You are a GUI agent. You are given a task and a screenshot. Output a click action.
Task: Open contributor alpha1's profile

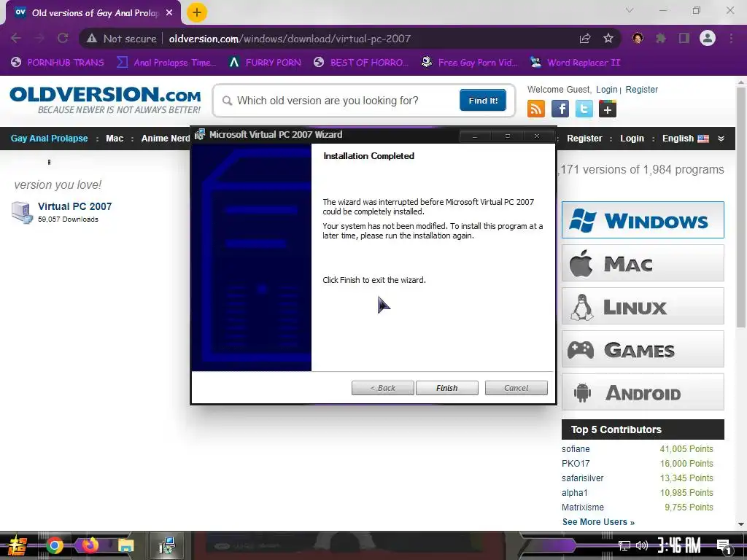(575, 492)
